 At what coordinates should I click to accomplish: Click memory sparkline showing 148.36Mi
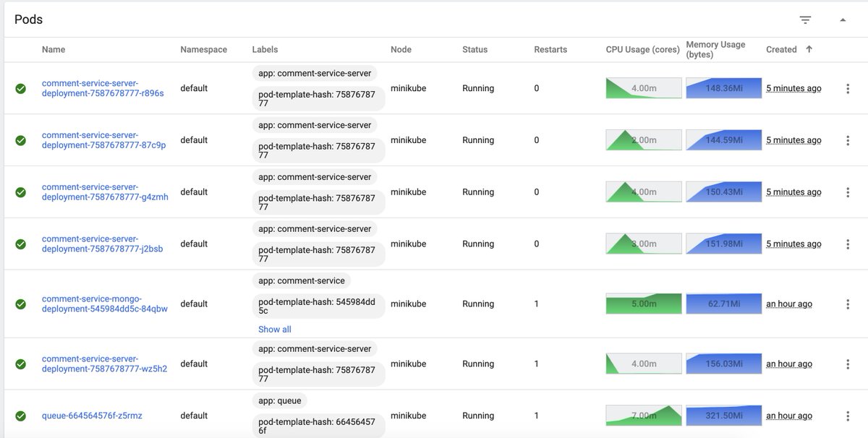pos(724,88)
